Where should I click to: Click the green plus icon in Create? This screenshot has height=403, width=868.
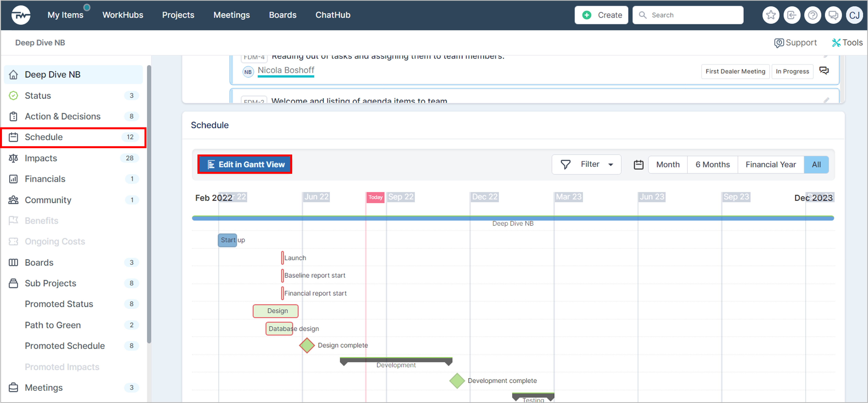pyautogui.click(x=587, y=15)
